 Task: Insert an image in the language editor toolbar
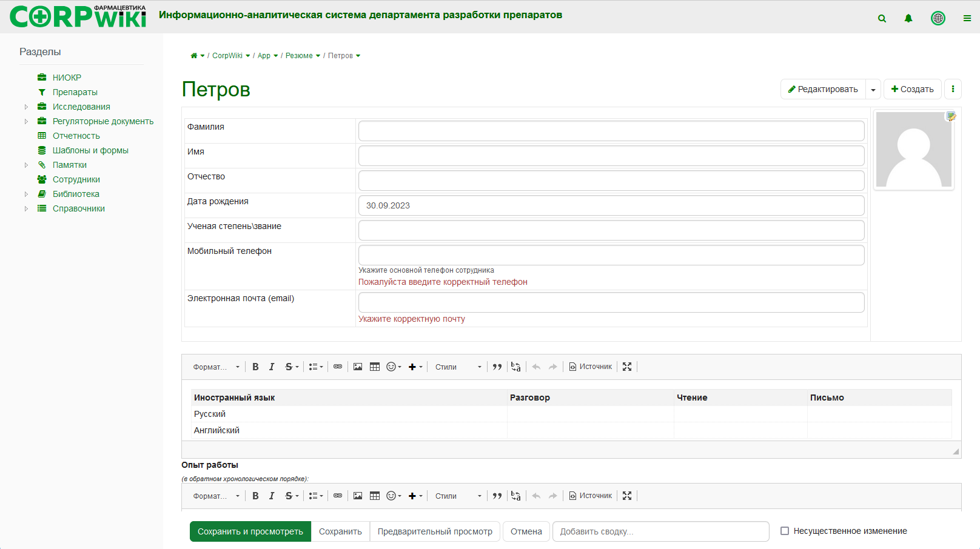coord(358,367)
